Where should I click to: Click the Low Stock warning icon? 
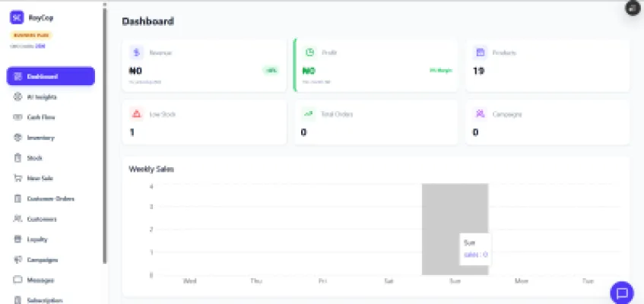click(x=137, y=114)
